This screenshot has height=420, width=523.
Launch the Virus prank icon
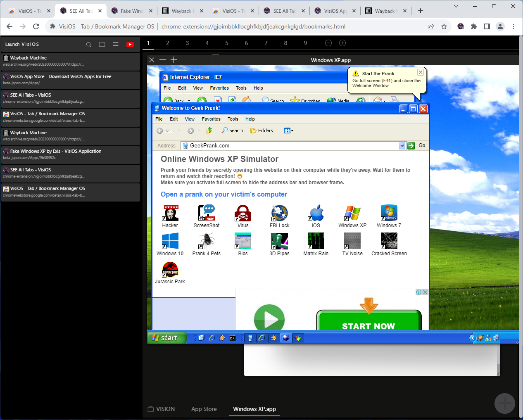click(242, 213)
